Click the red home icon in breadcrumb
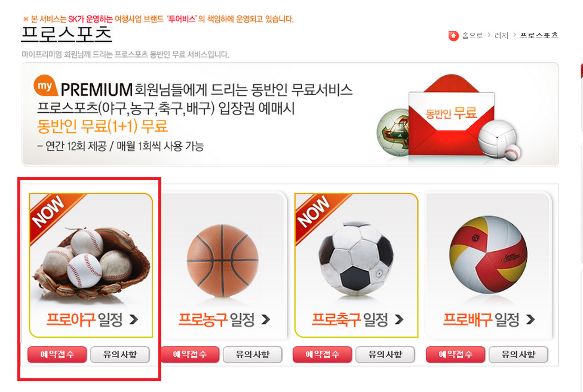The height and width of the screenshot is (392, 583). point(453,36)
